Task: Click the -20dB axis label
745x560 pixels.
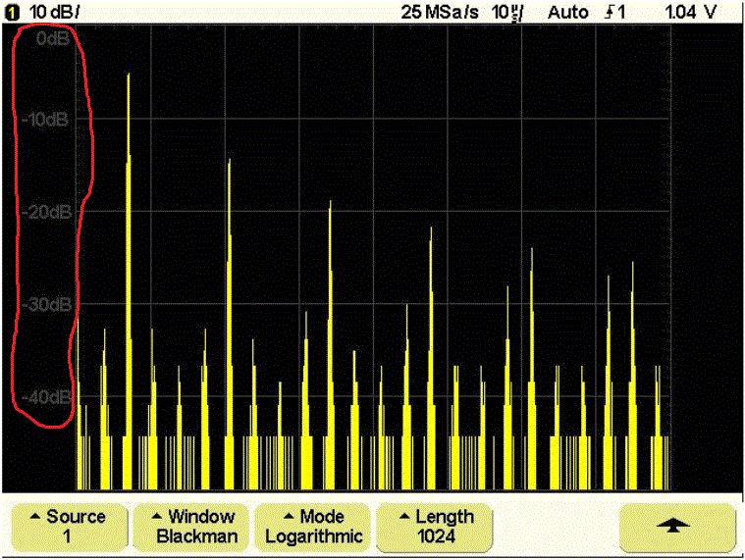Action: 46,212
